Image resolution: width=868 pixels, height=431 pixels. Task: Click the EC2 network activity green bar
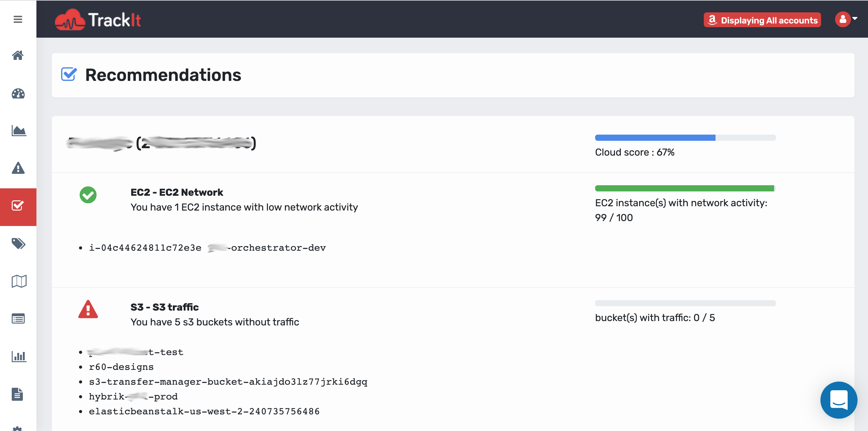pyautogui.click(x=685, y=188)
